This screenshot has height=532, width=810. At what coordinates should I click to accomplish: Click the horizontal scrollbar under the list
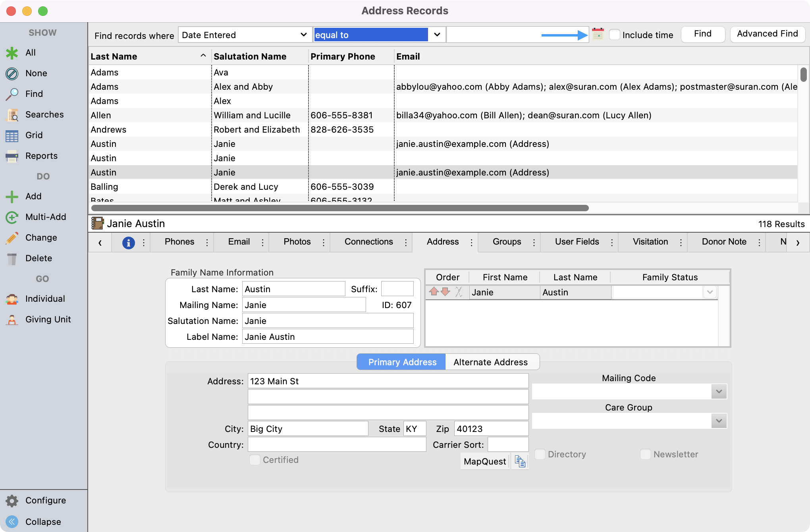340,208
